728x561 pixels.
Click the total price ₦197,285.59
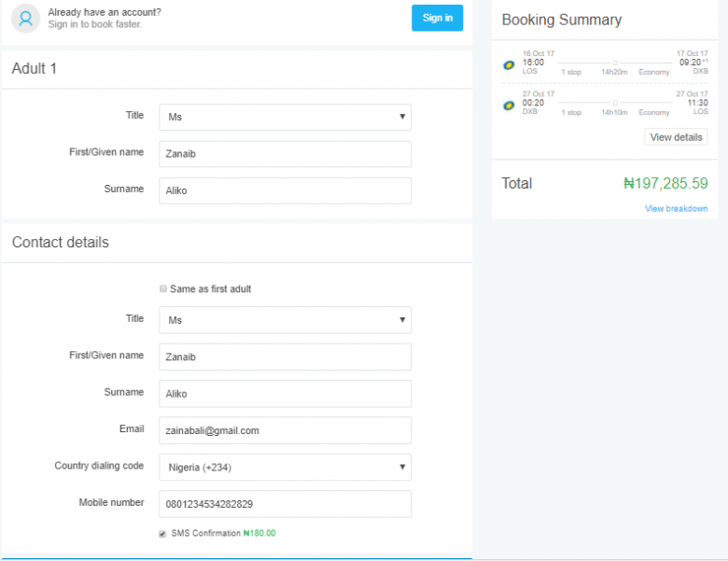[665, 184]
